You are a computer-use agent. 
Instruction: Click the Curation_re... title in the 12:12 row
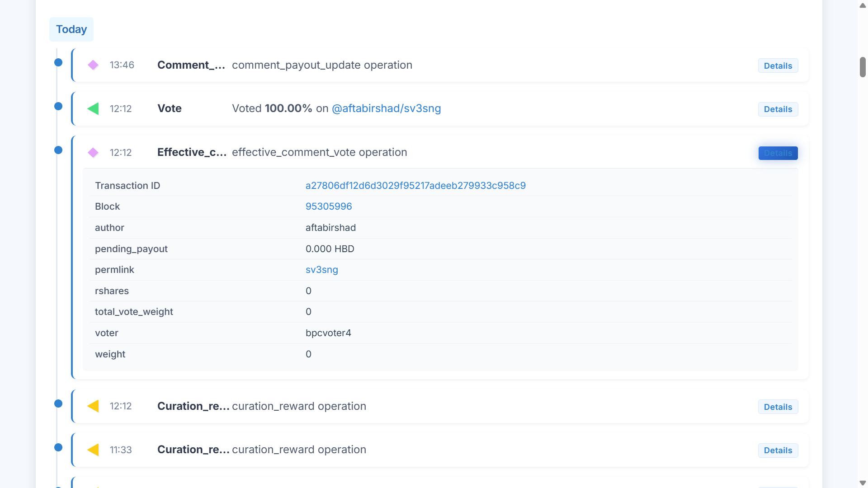tap(193, 406)
